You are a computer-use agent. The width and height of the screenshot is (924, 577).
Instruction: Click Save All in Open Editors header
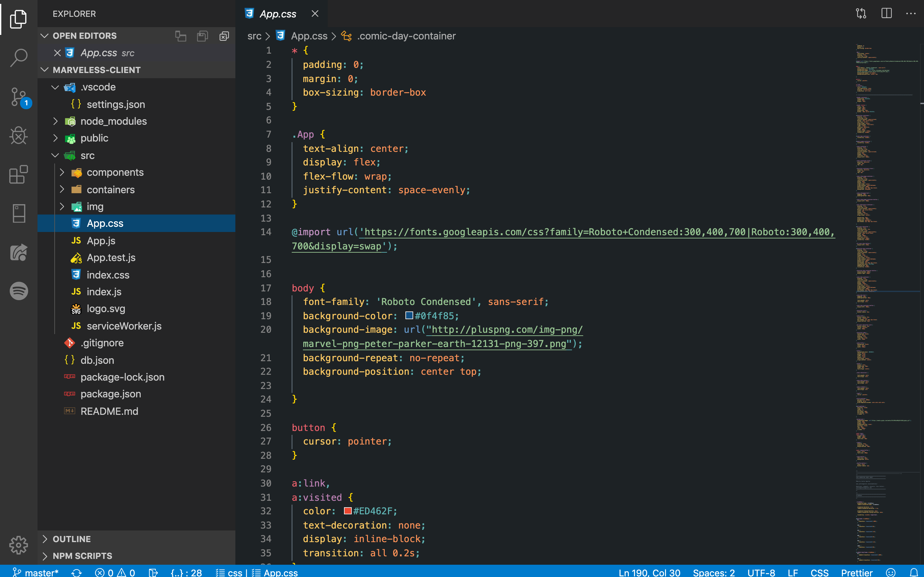(x=202, y=36)
